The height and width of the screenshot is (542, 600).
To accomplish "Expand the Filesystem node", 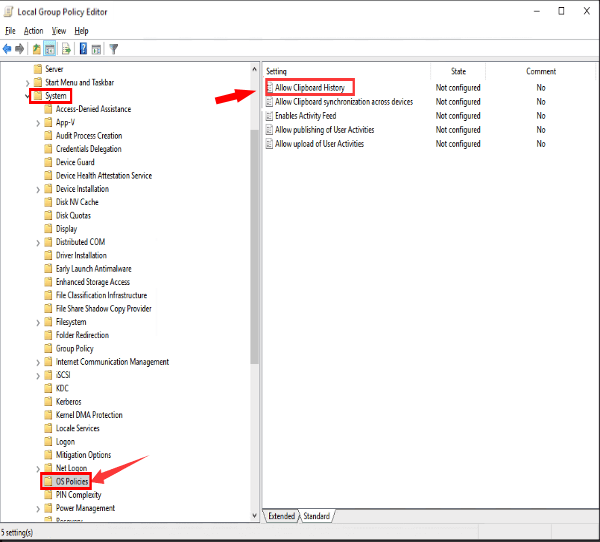I will click(38, 323).
